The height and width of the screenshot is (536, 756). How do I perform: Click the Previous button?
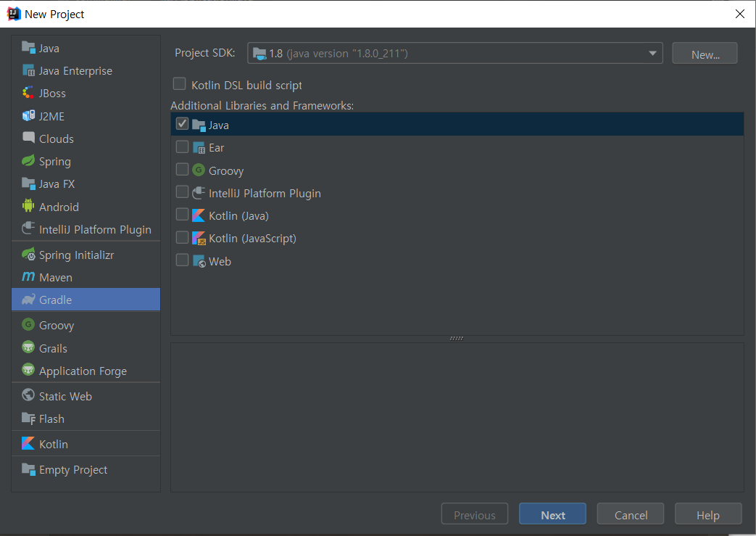pos(475,514)
